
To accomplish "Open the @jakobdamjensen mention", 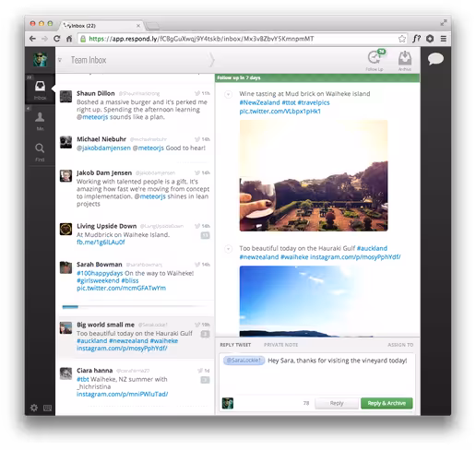I will tap(103, 148).
